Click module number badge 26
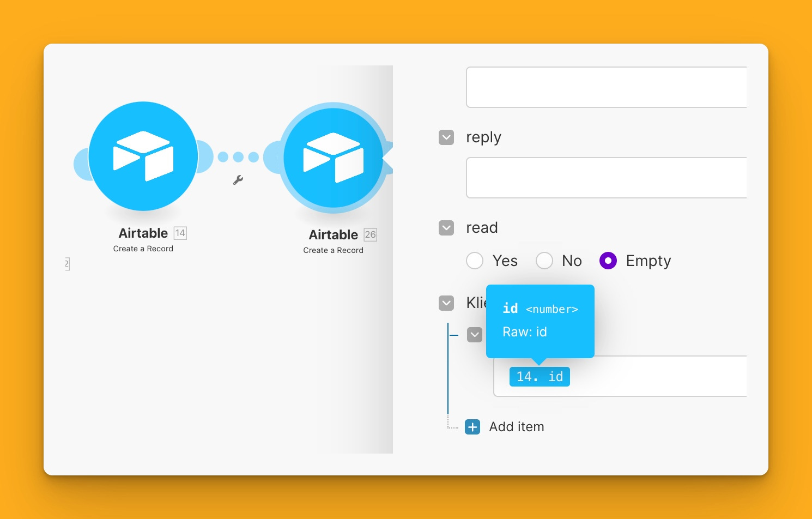812x519 pixels. coord(371,235)
